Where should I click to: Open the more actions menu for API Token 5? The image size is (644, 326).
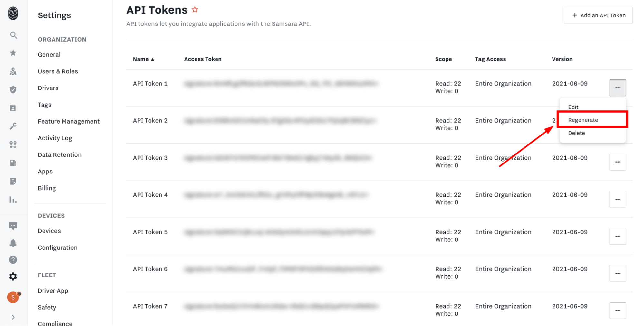[x=618, y=236]
